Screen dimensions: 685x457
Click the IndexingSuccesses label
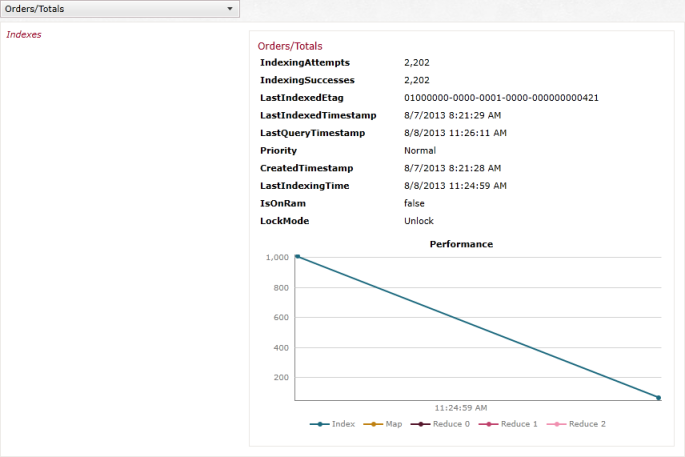[x=307, y=80]
